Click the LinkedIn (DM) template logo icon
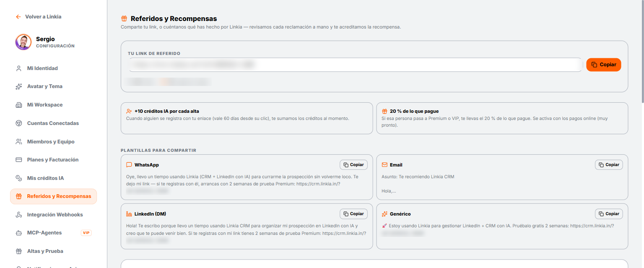Image resolution: width=644 pixels, height=268 pixels. (129, 214)
